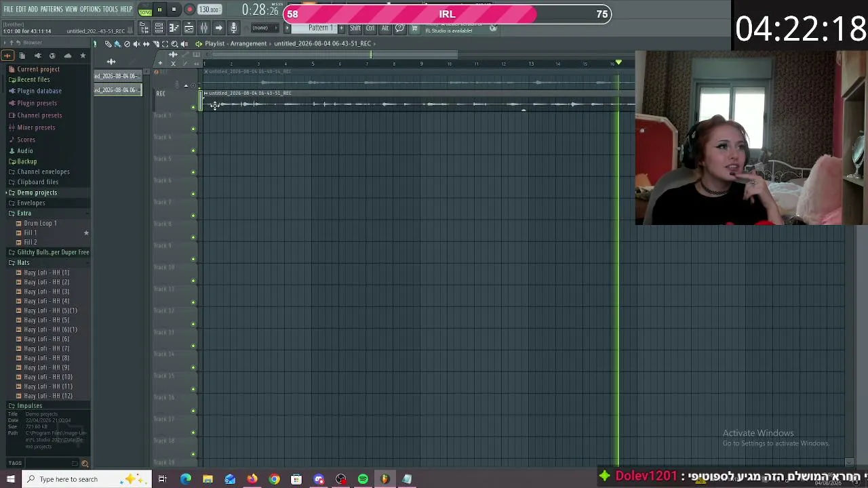Screen dimensions: 868x488
Task: Select the Slice tool in Playlist
Action: point(155,44)
